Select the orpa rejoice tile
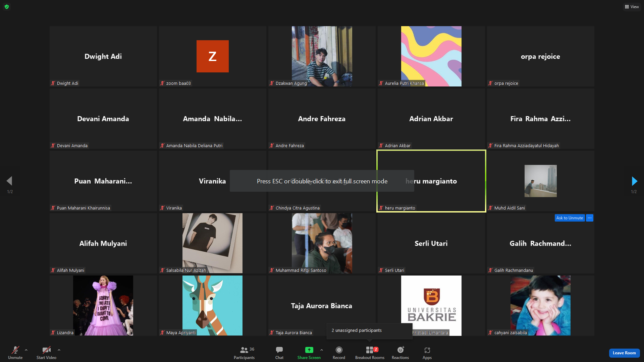 point(541,56)
